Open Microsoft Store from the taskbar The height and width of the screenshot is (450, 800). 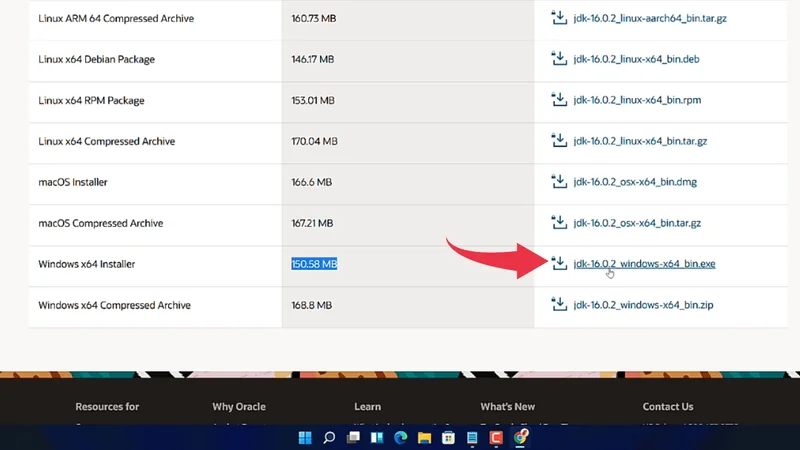tap(449, 438)
